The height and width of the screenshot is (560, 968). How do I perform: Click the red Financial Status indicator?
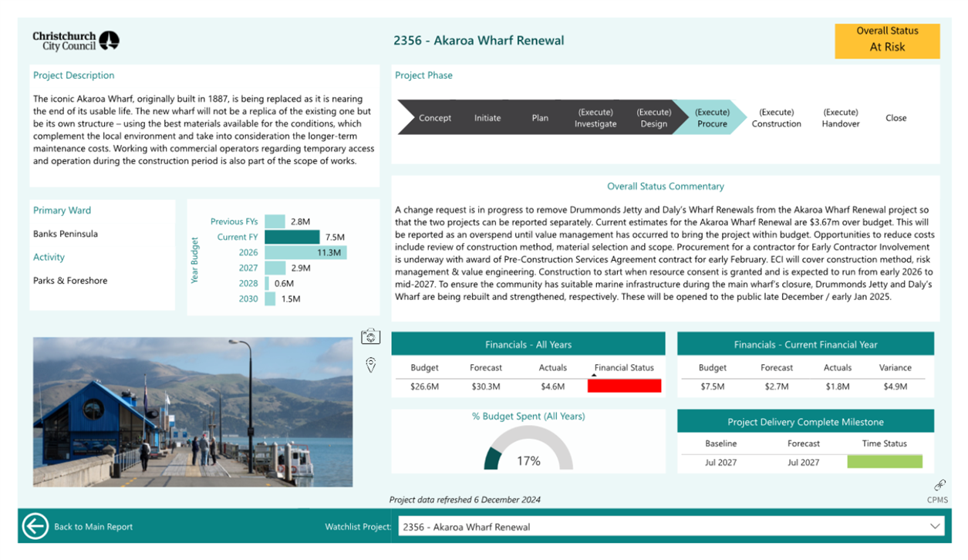tap(624, 386)
